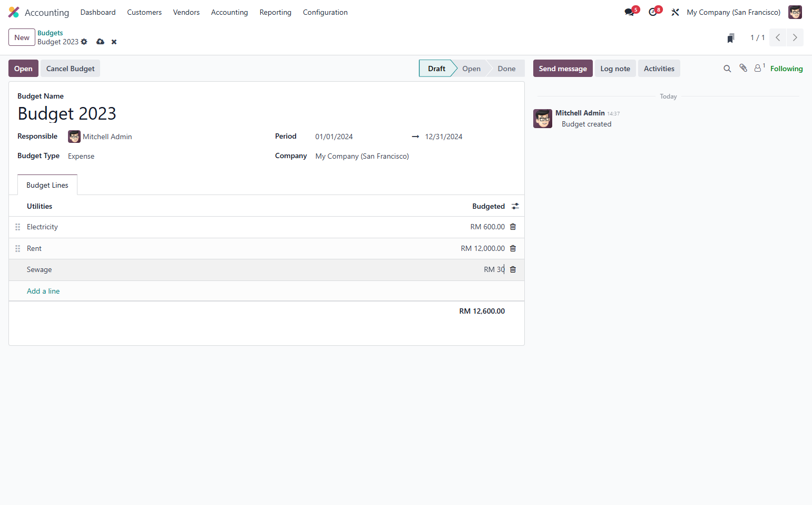Click the Budgets breadcrumb link
Screen dimensions: 812x505
(x=50, y=33)
